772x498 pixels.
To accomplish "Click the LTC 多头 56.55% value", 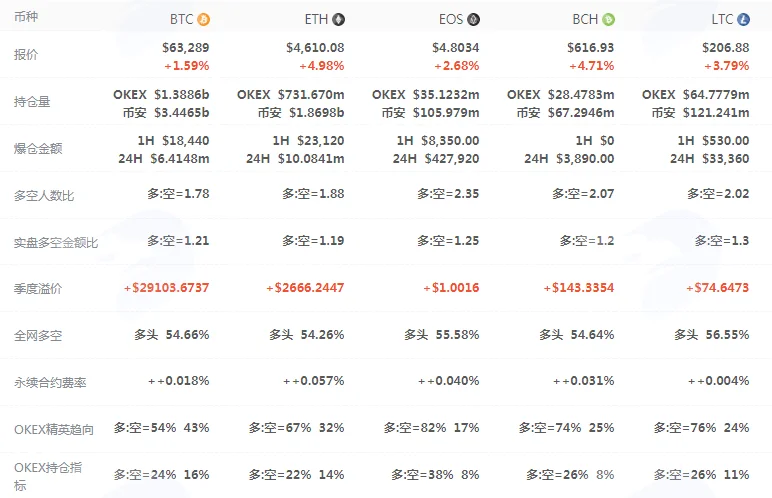I will pyautogui.click(x=712, y=334).
